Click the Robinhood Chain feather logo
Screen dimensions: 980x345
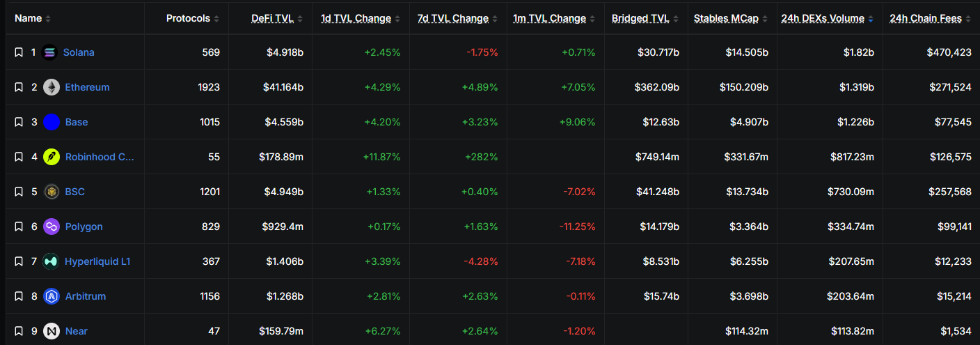click(x=52, y=157)
